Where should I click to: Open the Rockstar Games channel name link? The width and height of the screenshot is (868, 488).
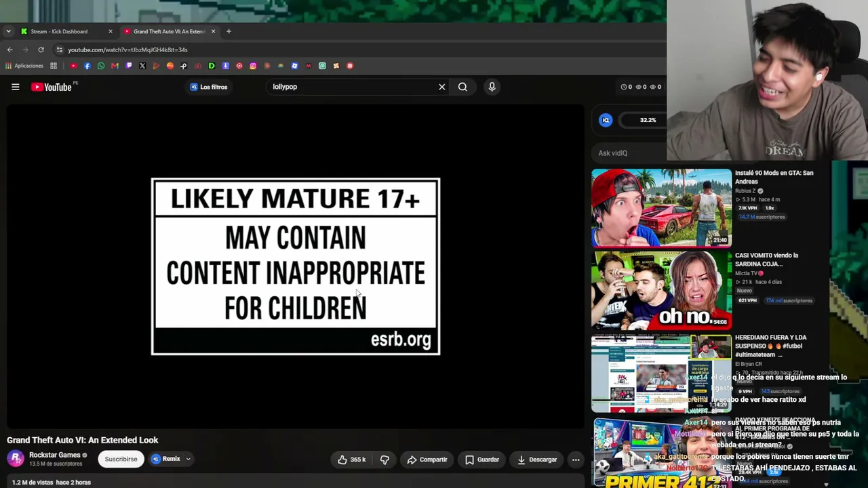click(x=55, y=455)
